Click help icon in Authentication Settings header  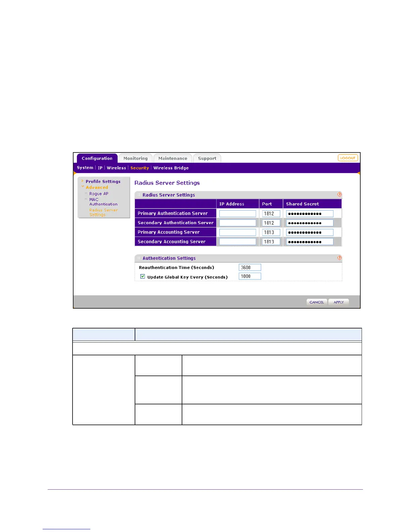point(339,258)
